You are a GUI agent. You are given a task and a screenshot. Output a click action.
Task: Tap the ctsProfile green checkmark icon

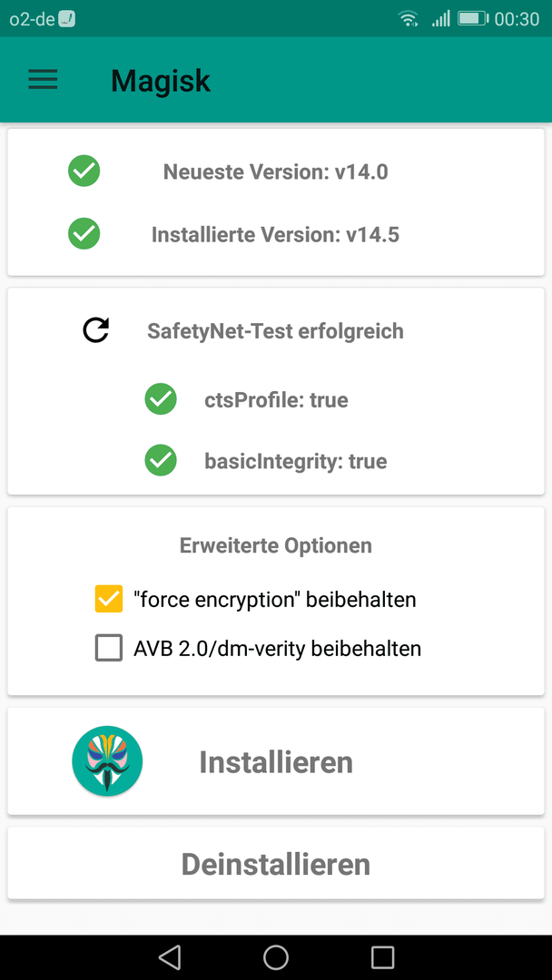161,398
